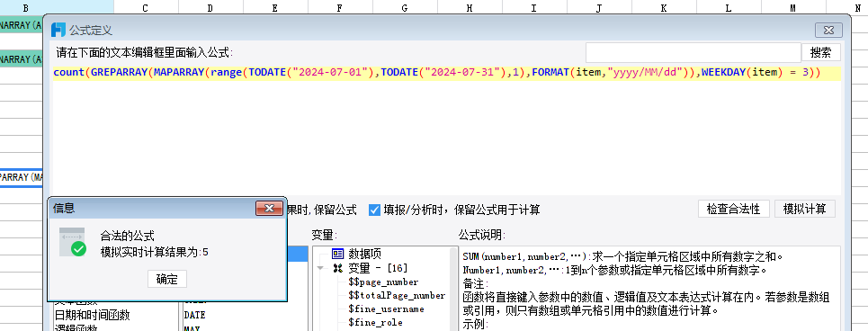The width and height of the screenshot is (868, 331).
Task: Click the "2024-07-01" date string in formula
Action: coord(330,73)
